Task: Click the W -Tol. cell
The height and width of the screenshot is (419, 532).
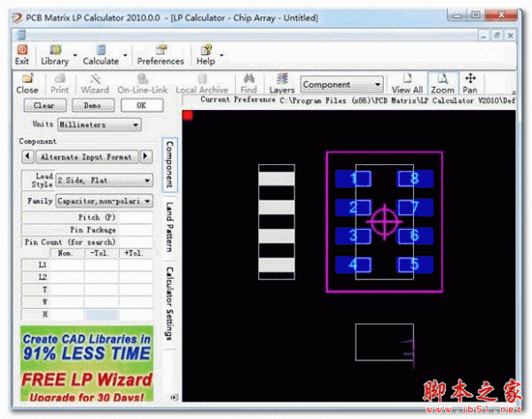Action: pyautogui.click(x=101, y=302)
